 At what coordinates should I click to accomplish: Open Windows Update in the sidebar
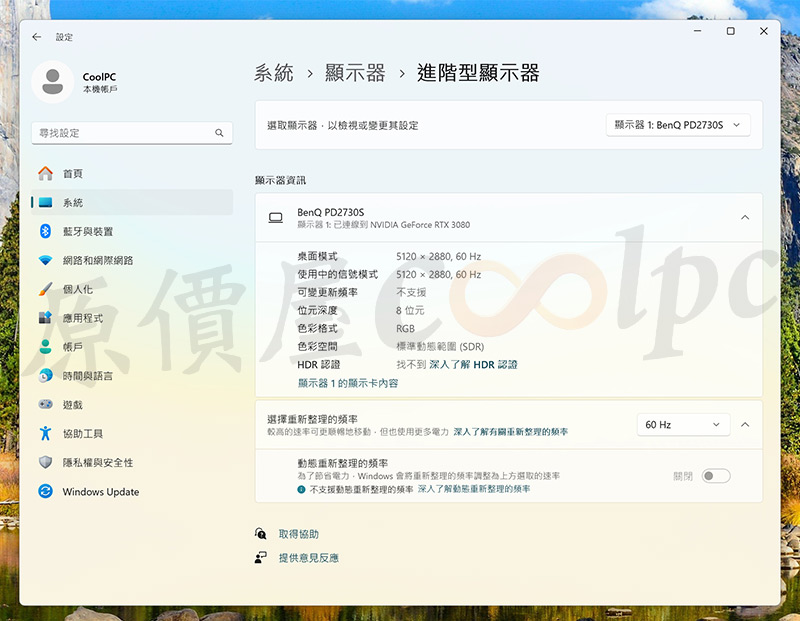132,491
